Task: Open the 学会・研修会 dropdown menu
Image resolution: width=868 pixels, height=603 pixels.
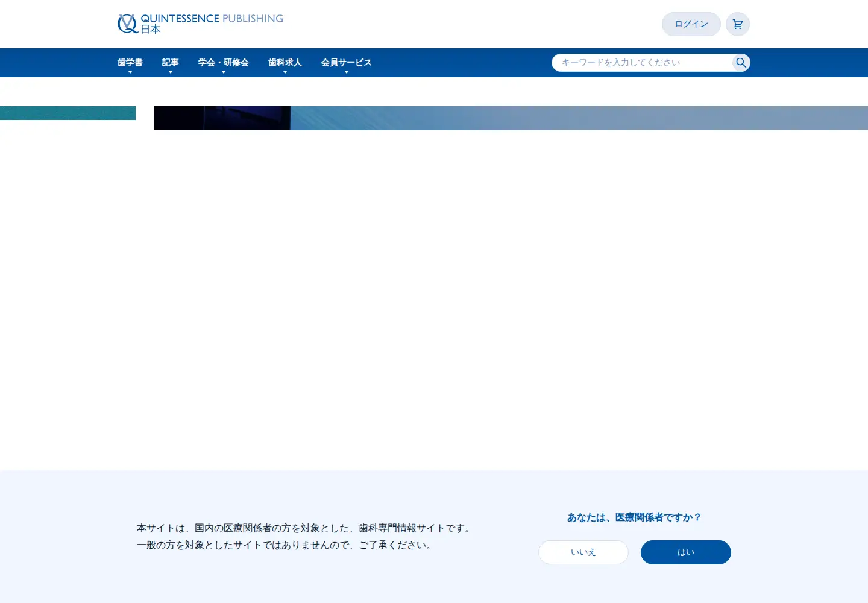Action: click(x=224, y=63)
